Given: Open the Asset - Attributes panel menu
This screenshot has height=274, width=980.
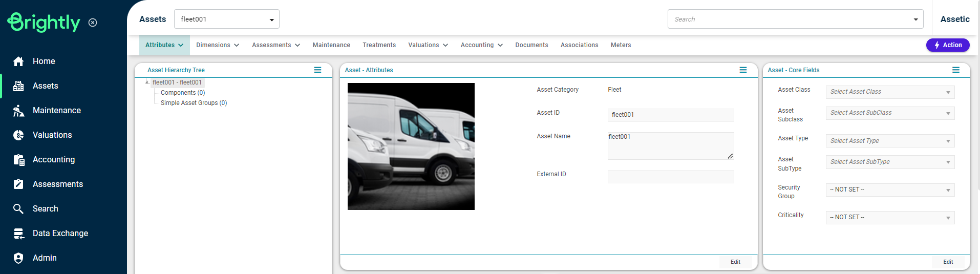Looking at the screenshot, I should pos(743,70).
